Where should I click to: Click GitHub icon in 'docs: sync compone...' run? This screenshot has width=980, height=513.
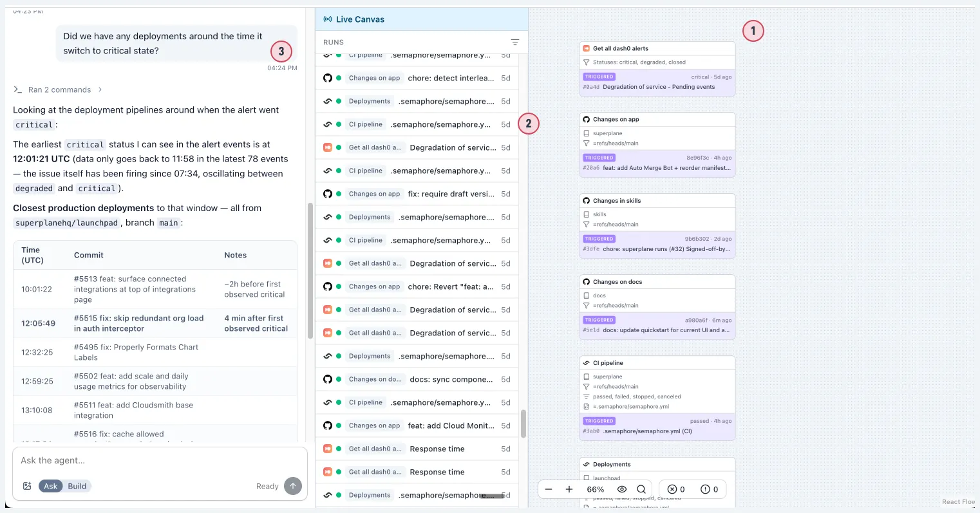[328, 379]
